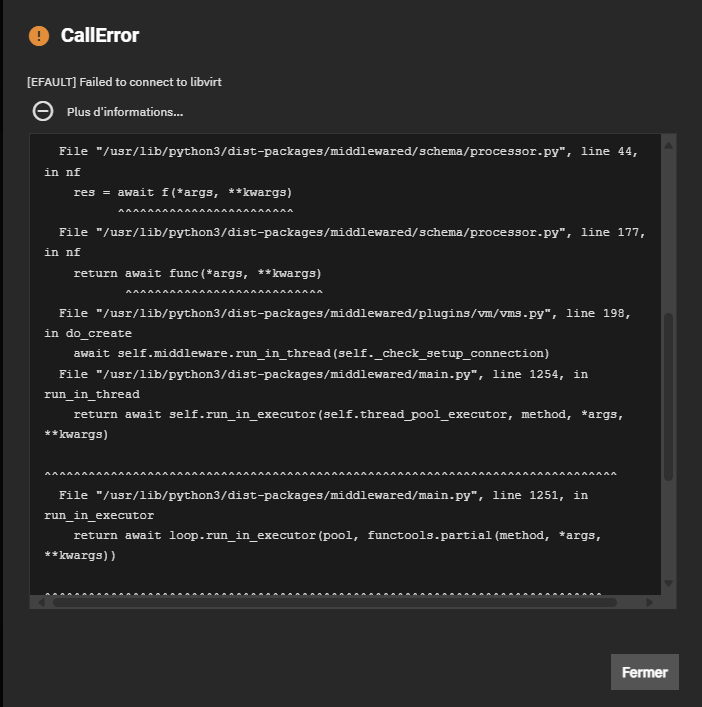Viewport: 702px width, 707px height.
Task: Collapse details with the circled minus icon
Action: pyautogui.click(x=43, y=111)
